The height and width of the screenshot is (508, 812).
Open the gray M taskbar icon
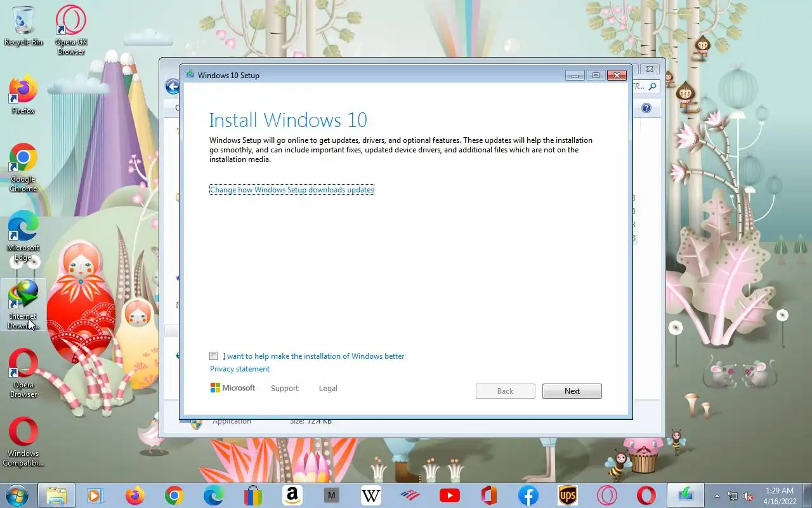331,495
